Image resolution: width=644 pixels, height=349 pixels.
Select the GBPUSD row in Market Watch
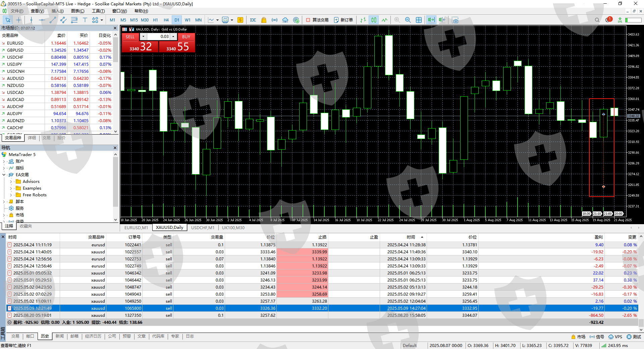point(15,50)
